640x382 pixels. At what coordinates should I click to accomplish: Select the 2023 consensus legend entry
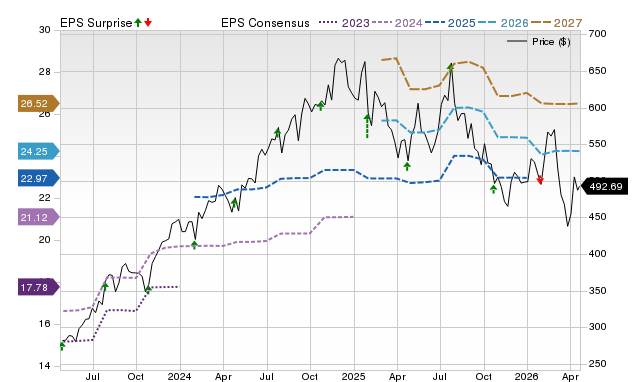click(344, 23)
